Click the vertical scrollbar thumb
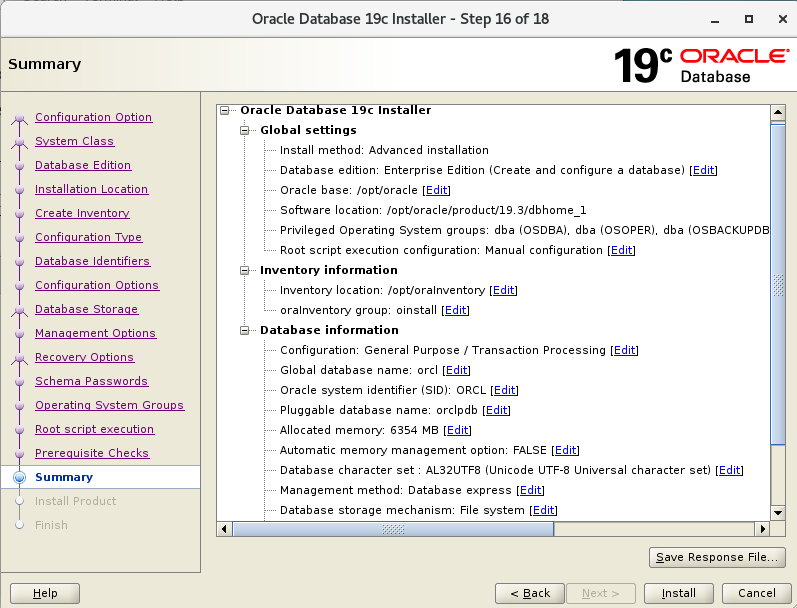The height and width of the screenshot is (608, 797). [x=778, y=285]
